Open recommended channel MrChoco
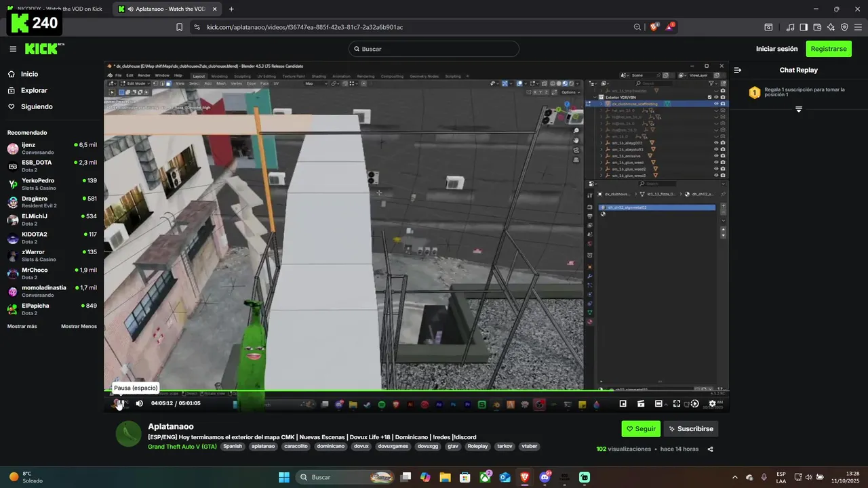 [52, 273]
